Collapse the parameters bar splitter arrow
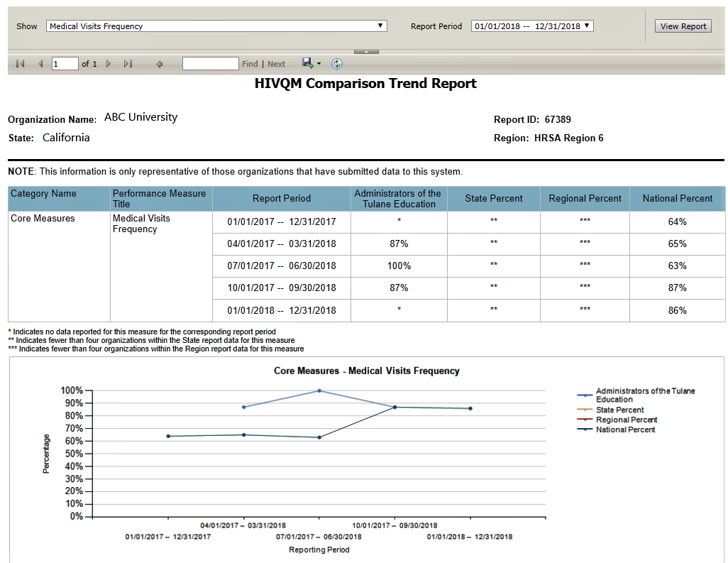The width and height of the screenshot is (728, 563). point(366,51)
